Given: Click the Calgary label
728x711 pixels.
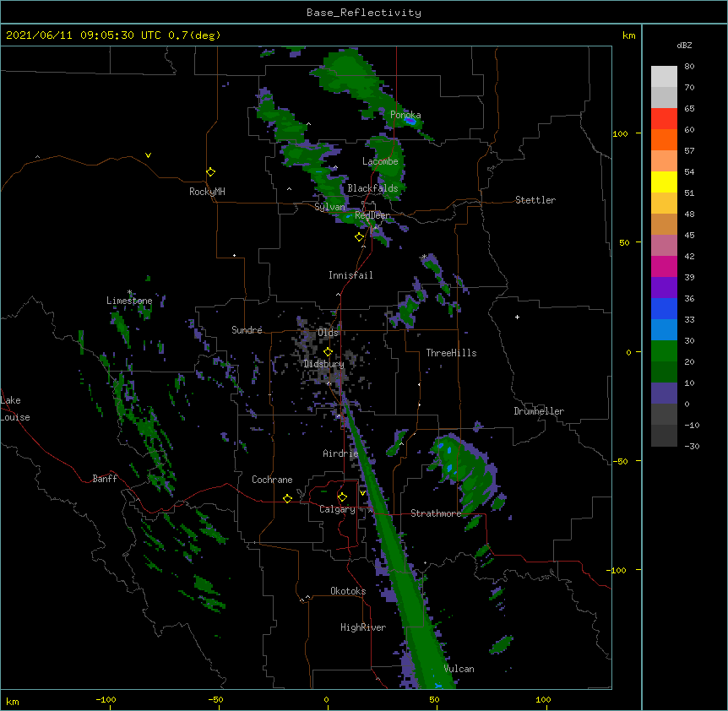Looking at the screenshot, I should click(x=337, y=509).
